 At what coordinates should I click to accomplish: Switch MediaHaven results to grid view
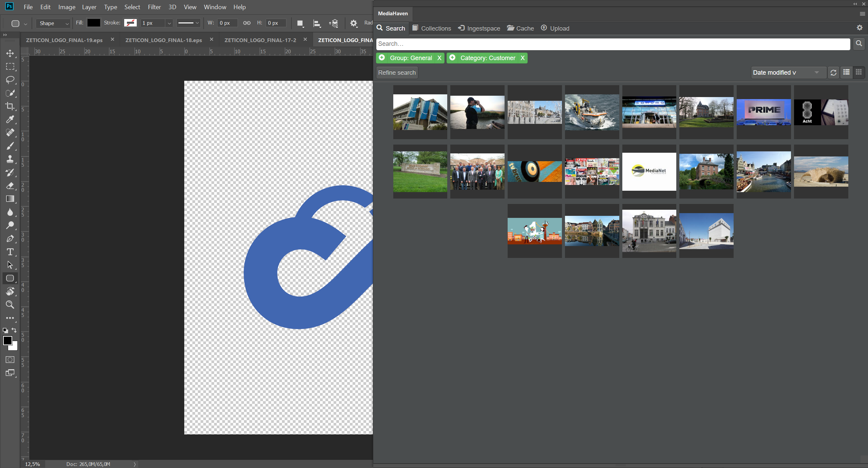(x=859, y=72)
